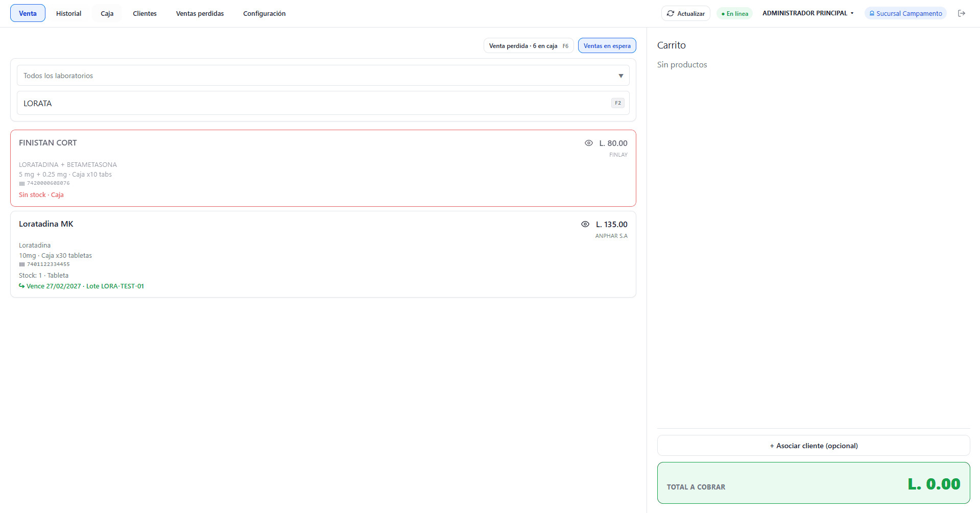
Task: Click the price L. 80.00
Action: click(x=613, y=143)
